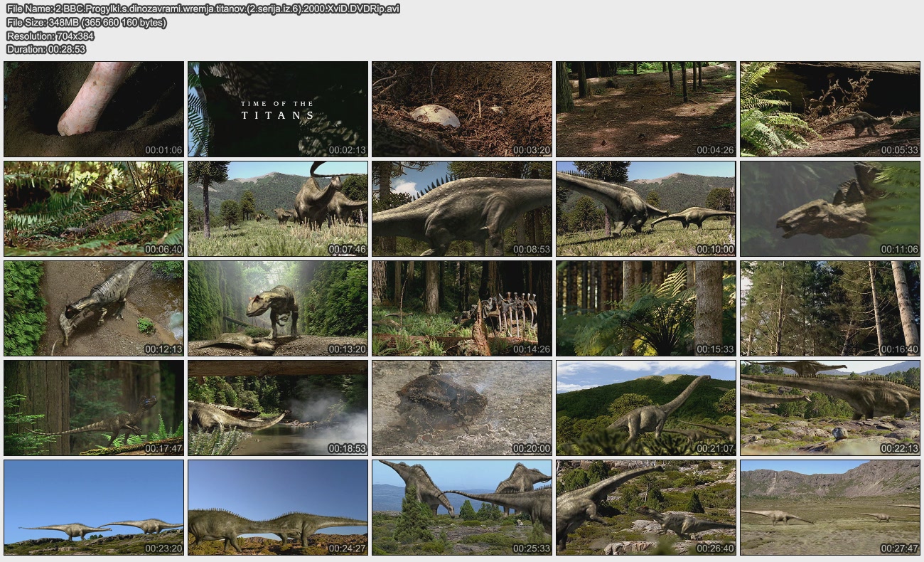Open the thumbnail timestamped 00:07:46
The height and width of the screenshot is (562, 924).
(278, 208)
